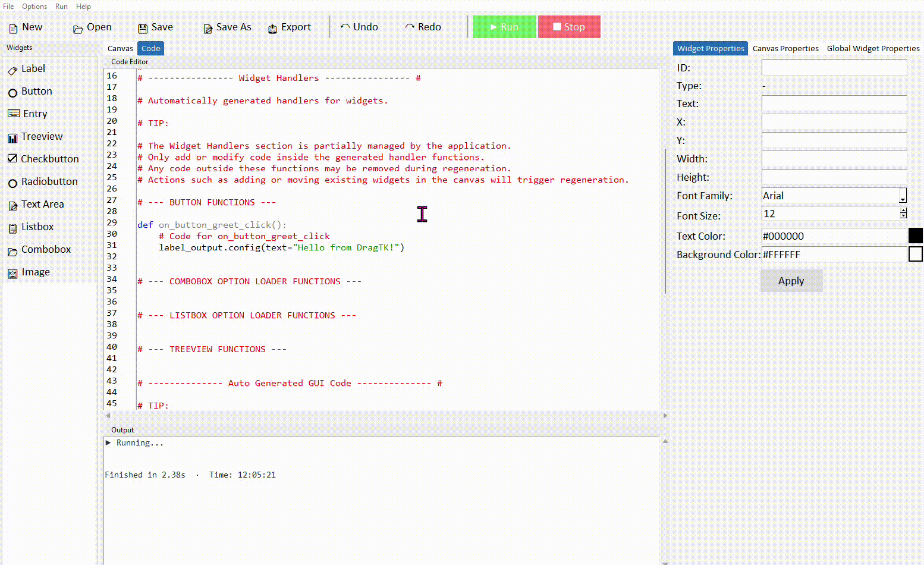Select the Checkbutton widget from palette
The height and width of the screenshot is (565, 924).
pos(43,159)
